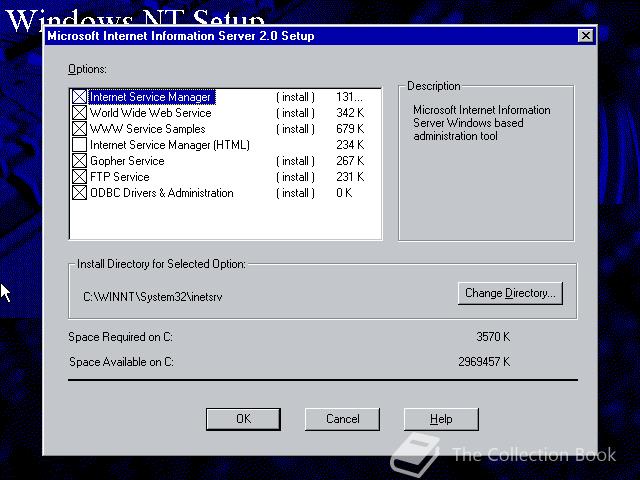Click the 0 K size value
Screen dimensions: 640x480
point(344,193)
